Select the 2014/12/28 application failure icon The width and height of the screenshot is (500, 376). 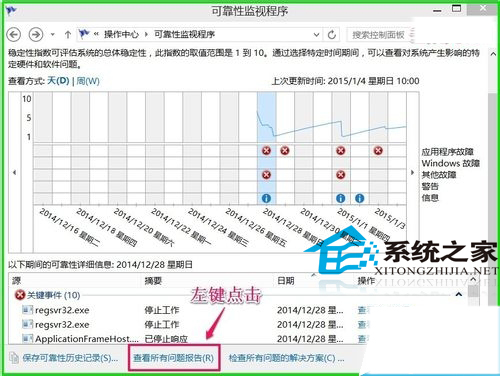(x=266, y=151)
